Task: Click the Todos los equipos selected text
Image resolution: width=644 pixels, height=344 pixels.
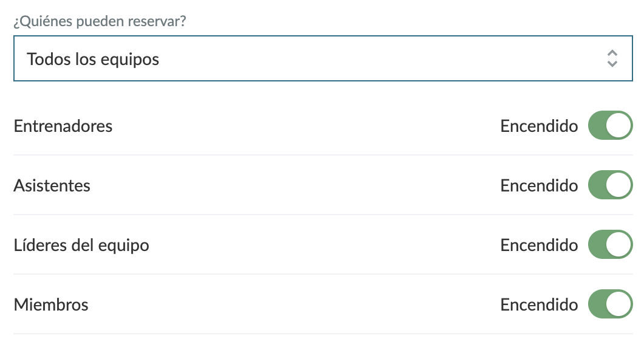Action: pyautogui.click(x=93, y=59)
